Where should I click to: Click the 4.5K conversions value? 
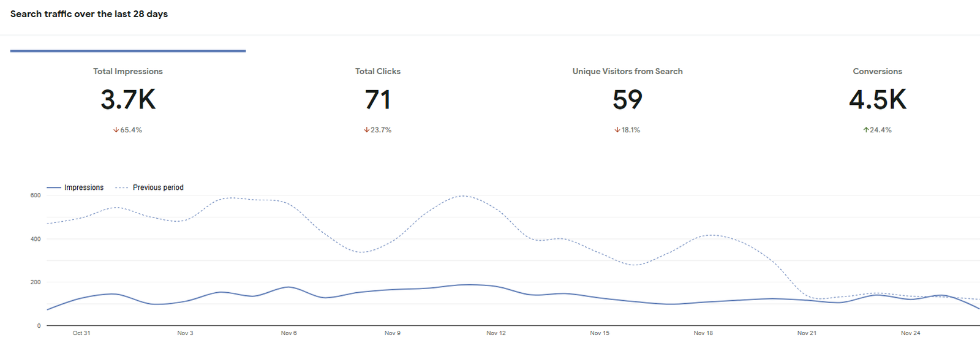click(x=877, y=100)
